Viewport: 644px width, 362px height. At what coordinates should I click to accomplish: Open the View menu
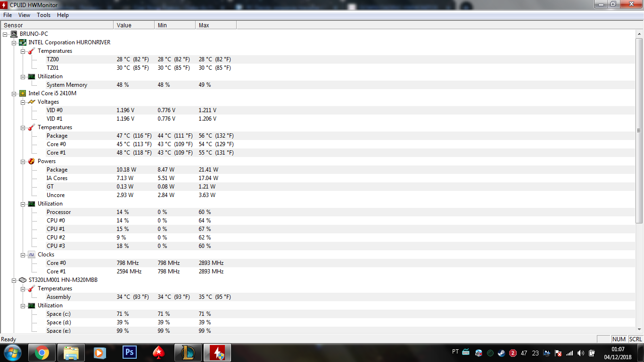[x=25, y=15]
